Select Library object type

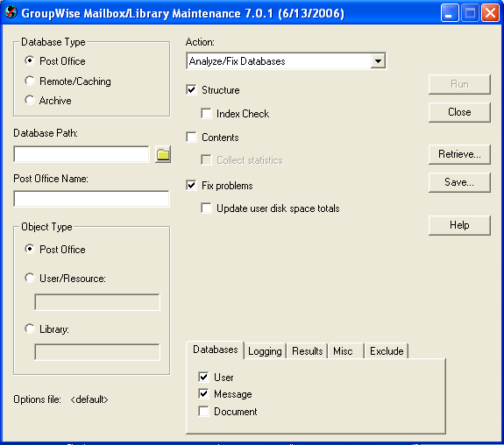point(30,328)
